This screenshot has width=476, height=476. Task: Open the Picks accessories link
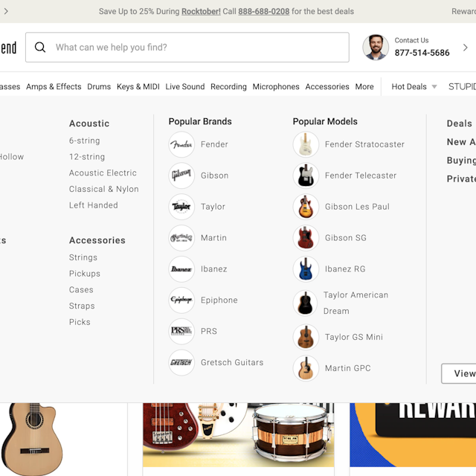click(80, 322)
